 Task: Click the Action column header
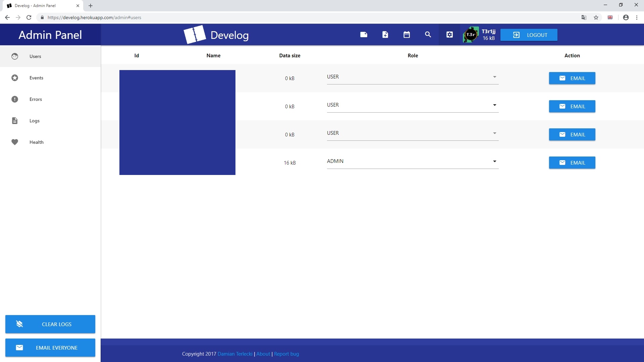click(x=572, y=56)
